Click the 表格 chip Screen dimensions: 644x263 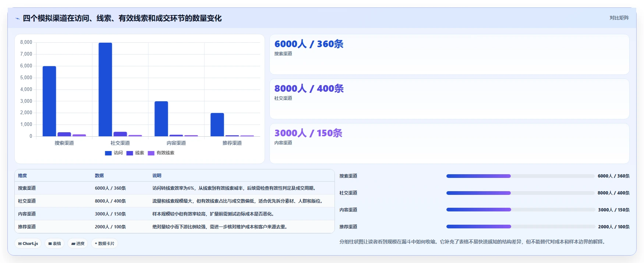54,243
